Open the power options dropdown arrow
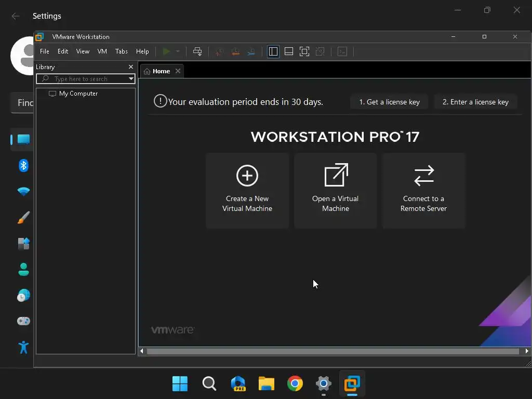Viewport: 532px width, 399px height. click(178, 51)
